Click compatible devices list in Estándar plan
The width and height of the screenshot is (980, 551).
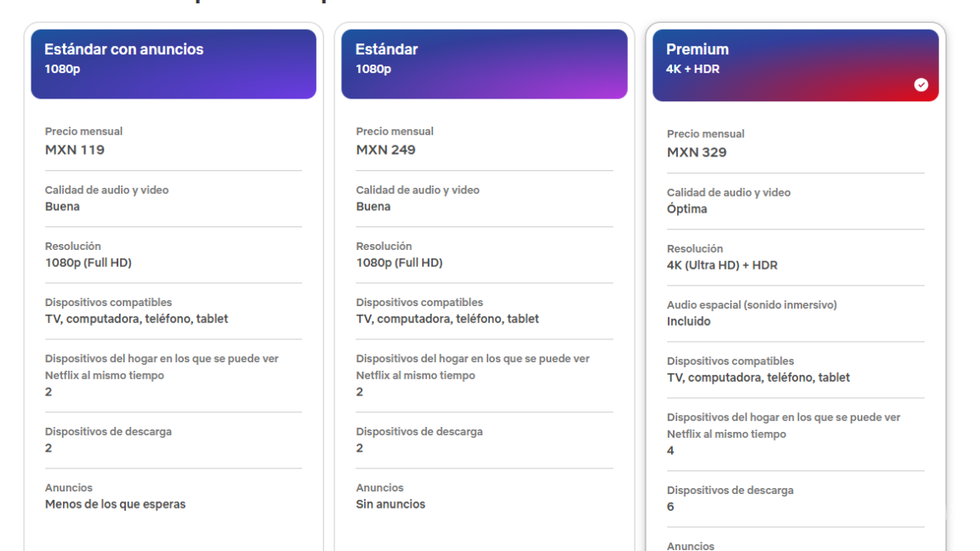pyautogui.click(x=447, y=319)
